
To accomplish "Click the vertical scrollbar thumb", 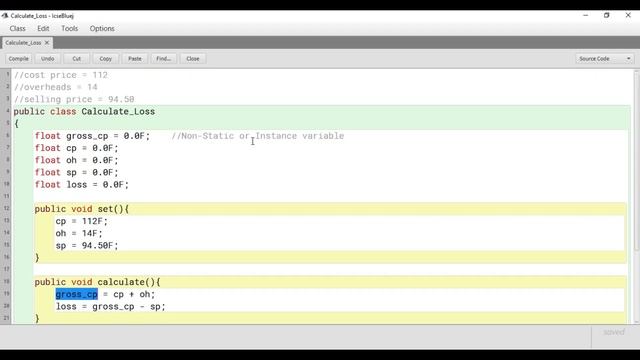I will (x=636, y=161).
